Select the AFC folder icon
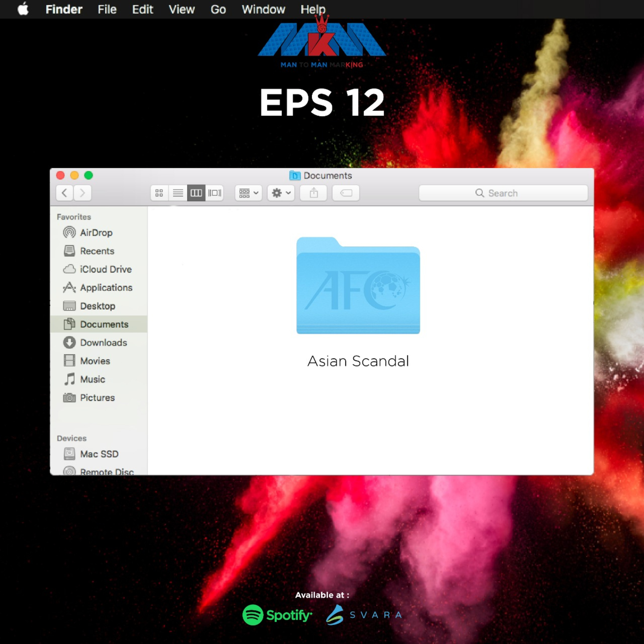 pos(358,285)
